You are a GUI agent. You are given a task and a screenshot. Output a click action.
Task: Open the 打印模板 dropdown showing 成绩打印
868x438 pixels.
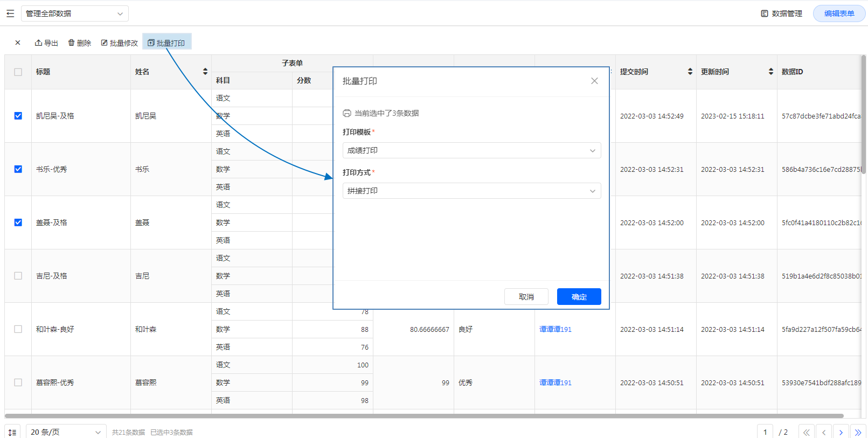[x=471, y=151]
